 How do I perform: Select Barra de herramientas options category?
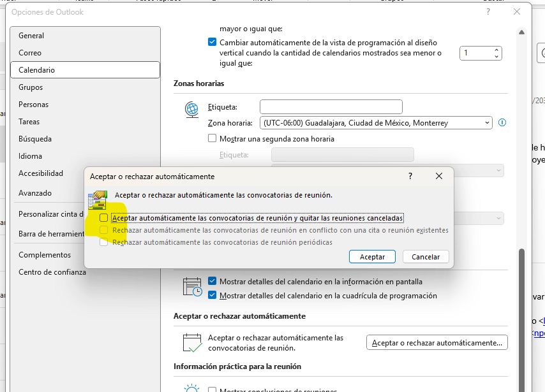[48, 234]
